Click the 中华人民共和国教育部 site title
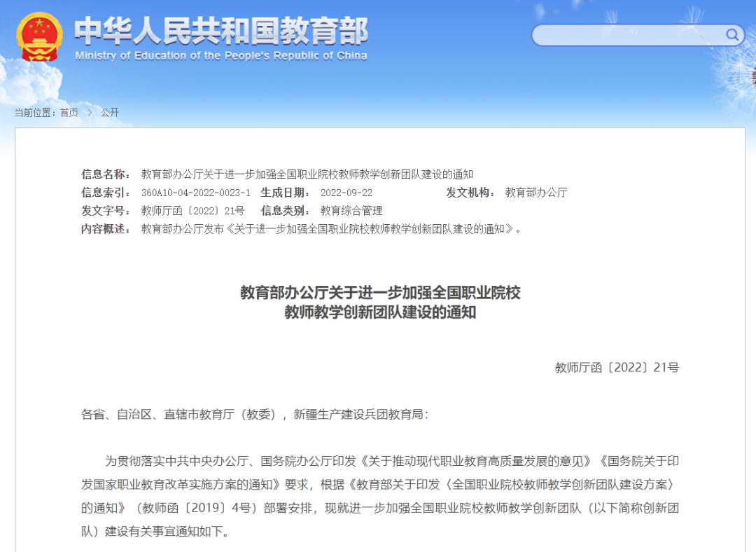The width and height of the screenshot is (756, 552). (221, 31)
